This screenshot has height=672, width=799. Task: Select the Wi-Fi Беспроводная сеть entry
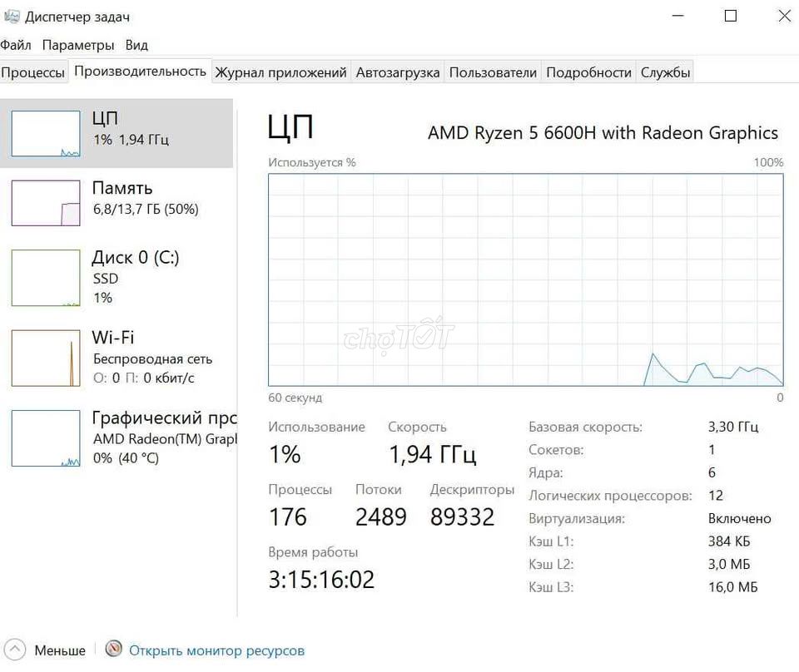click(117, 358)
